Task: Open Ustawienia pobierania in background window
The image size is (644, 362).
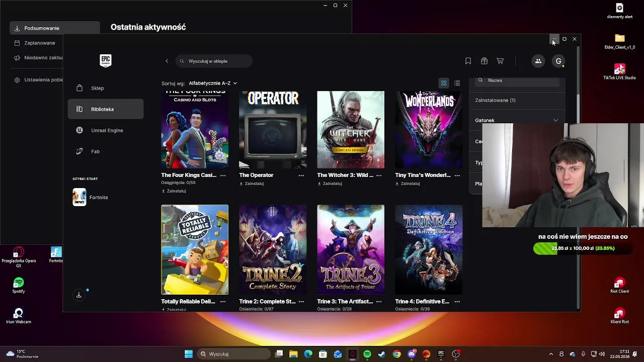Action: click(36, 80)
